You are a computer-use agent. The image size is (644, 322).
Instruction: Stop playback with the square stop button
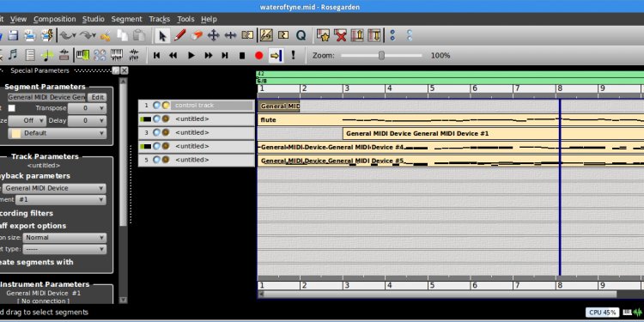pos(242,55)
